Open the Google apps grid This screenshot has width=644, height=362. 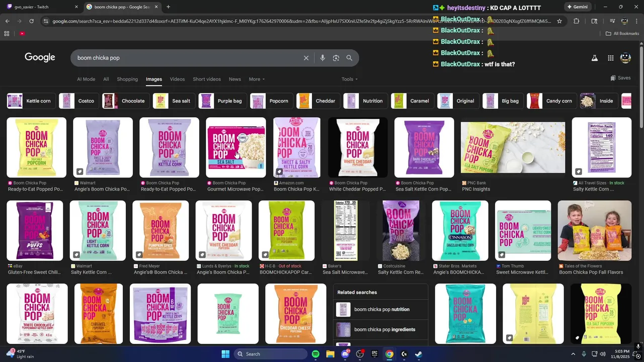tap(610, 58)
